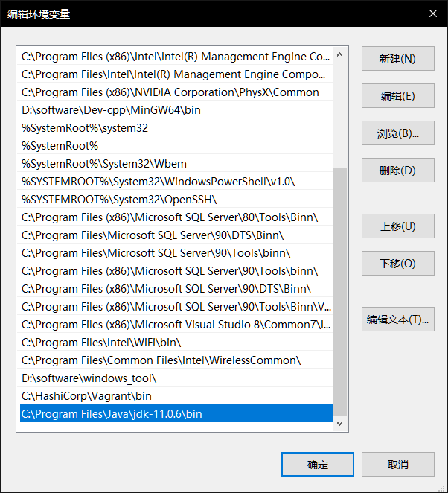The image size is (448, 493).
Task: Select the NVIDIA Corporation\PhysX\Common path
Action: point(176,92)
